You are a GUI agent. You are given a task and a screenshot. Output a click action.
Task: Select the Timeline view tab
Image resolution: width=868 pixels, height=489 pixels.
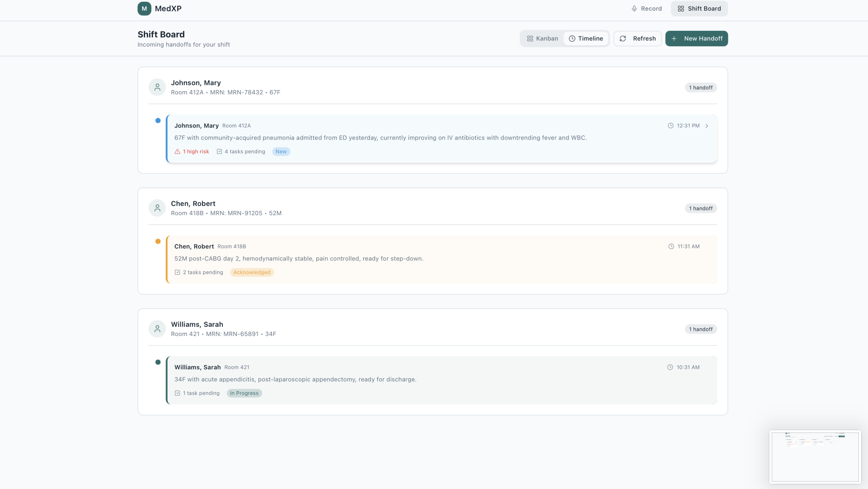point(586,39)
